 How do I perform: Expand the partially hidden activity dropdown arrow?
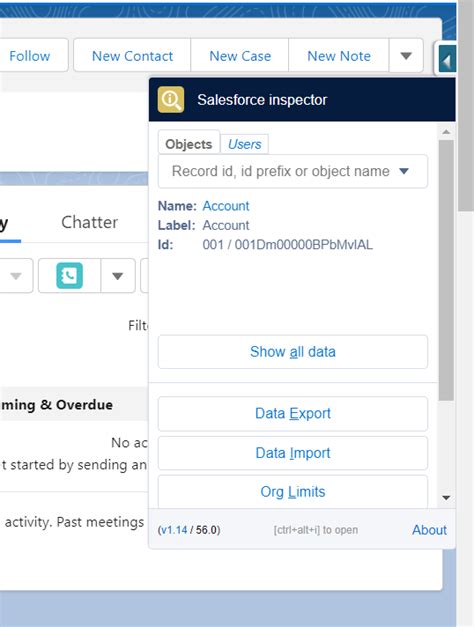[x=16, y=276]
